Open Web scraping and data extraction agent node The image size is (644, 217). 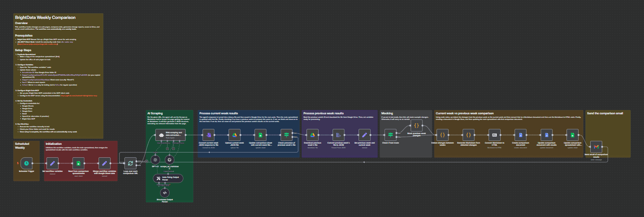click(x=170, y=134)
